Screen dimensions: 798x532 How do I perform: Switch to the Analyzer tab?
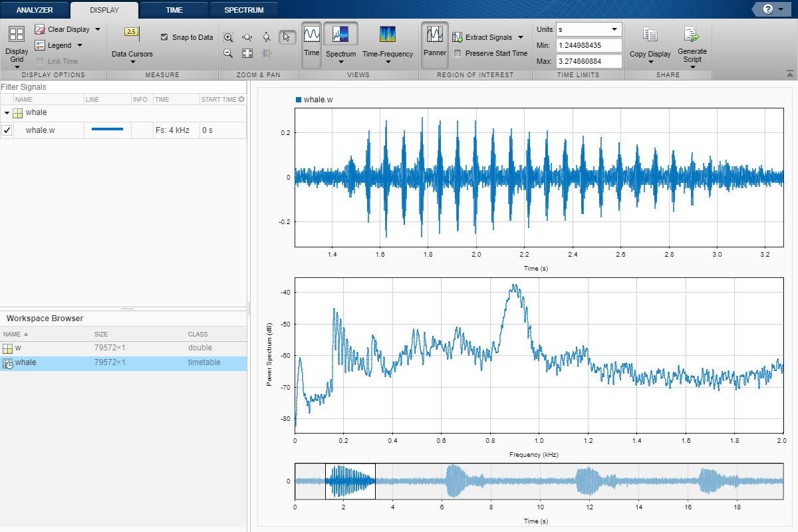(35, 10)
